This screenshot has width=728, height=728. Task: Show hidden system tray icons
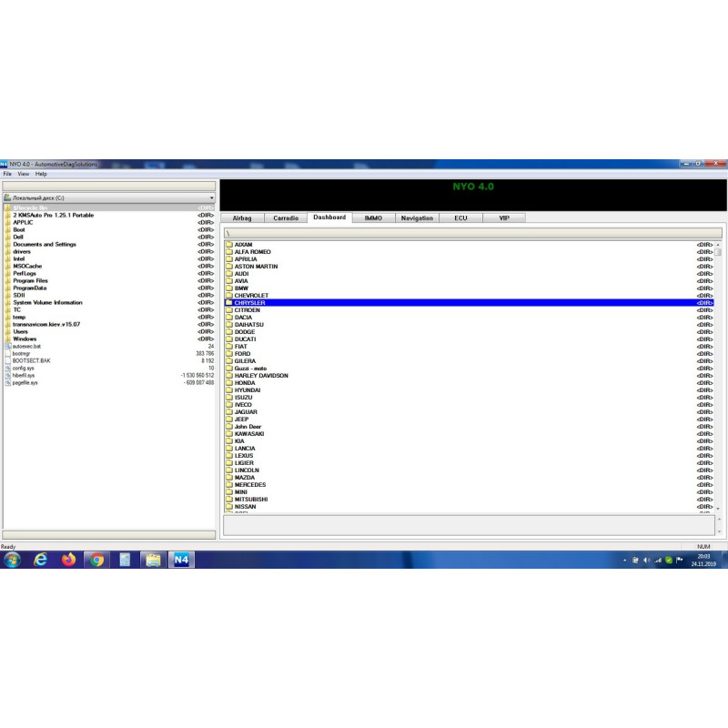[624, 561]
